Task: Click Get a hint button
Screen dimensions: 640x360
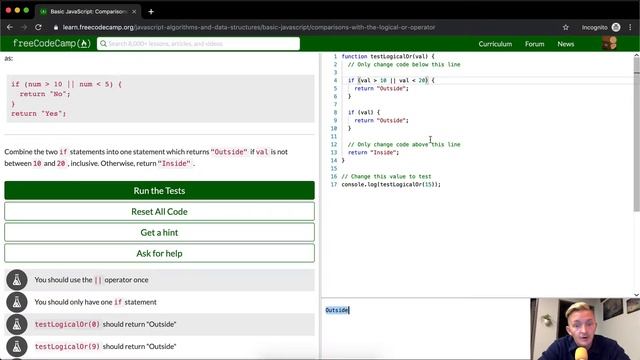Action: [160, 232]
